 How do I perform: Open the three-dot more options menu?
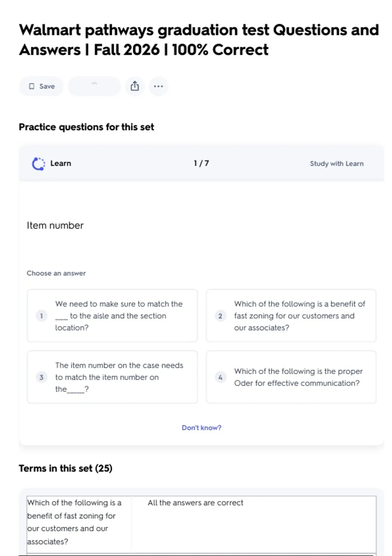158,86
